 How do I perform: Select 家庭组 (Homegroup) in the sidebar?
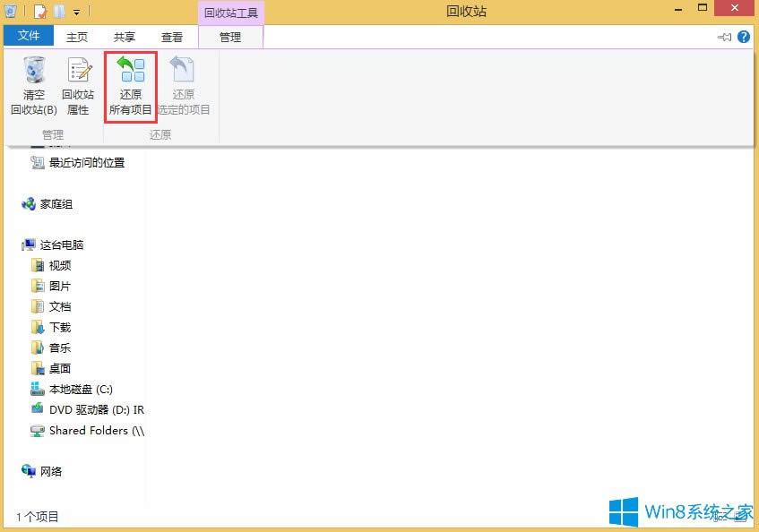coord(56,204)
